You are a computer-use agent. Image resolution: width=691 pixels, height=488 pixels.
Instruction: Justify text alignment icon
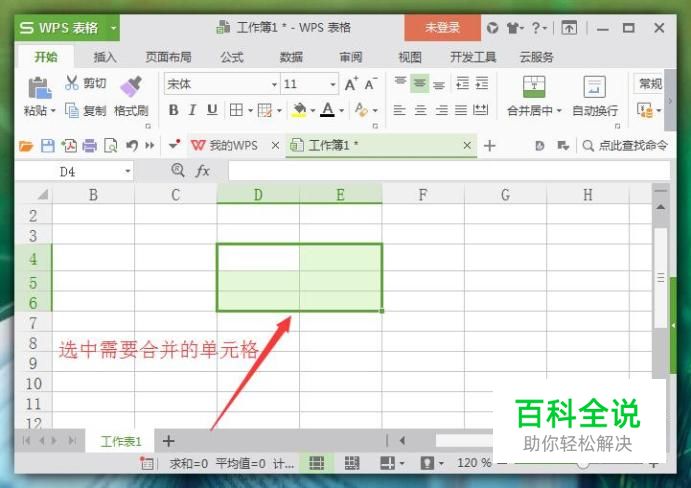coord(461,110)
